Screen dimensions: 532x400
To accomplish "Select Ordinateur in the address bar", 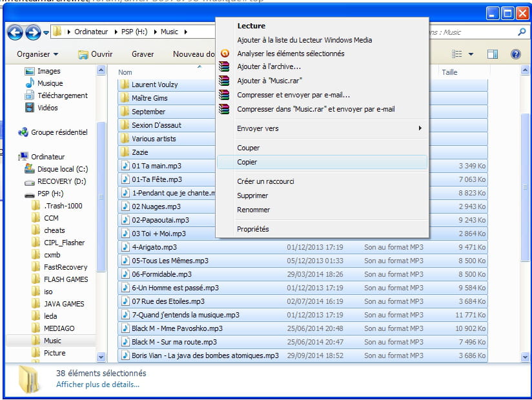I will coord(91,32).
